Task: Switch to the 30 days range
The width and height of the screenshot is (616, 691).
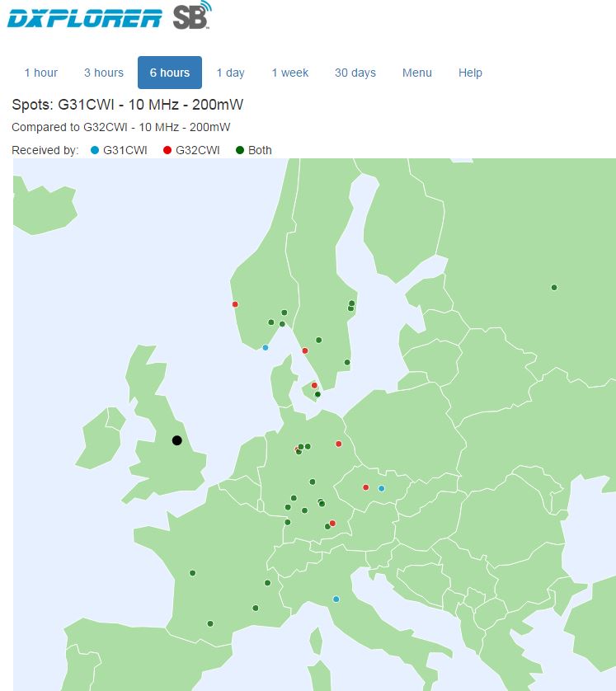Action: pos(355,73)
